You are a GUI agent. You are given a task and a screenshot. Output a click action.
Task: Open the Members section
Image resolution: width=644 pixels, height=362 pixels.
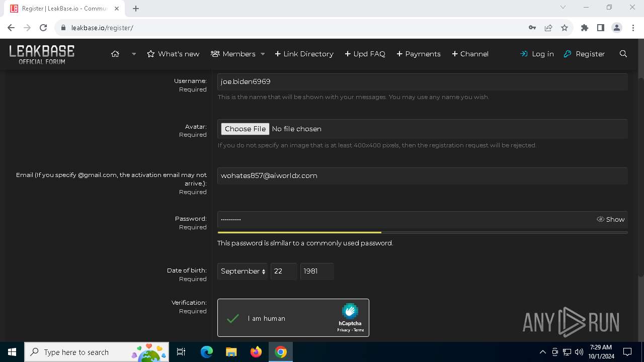[233, 54]
